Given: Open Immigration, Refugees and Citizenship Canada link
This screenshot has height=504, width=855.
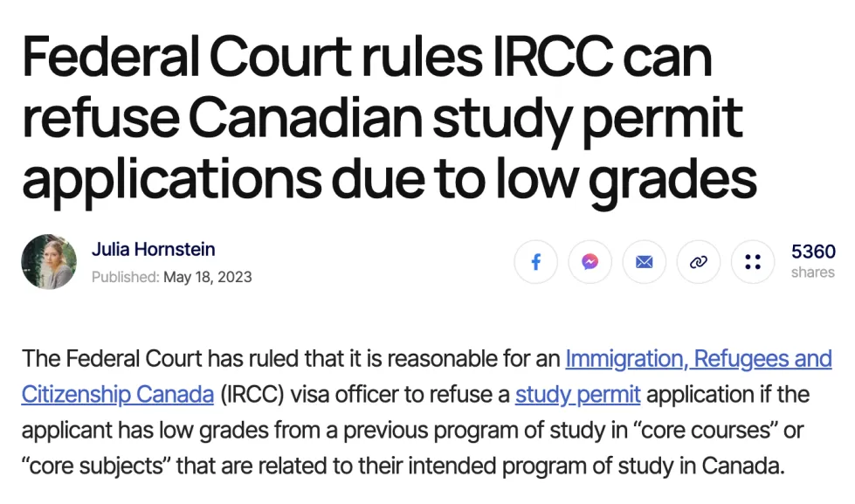Looking at the screenshot, I should 698,359.
